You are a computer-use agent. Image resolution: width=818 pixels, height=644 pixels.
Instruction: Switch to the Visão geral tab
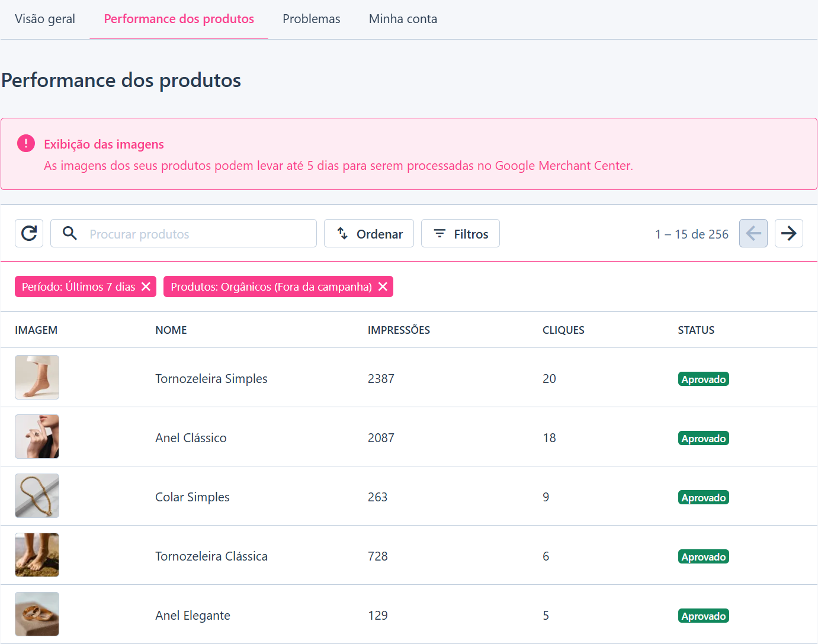tap(45, 19)
